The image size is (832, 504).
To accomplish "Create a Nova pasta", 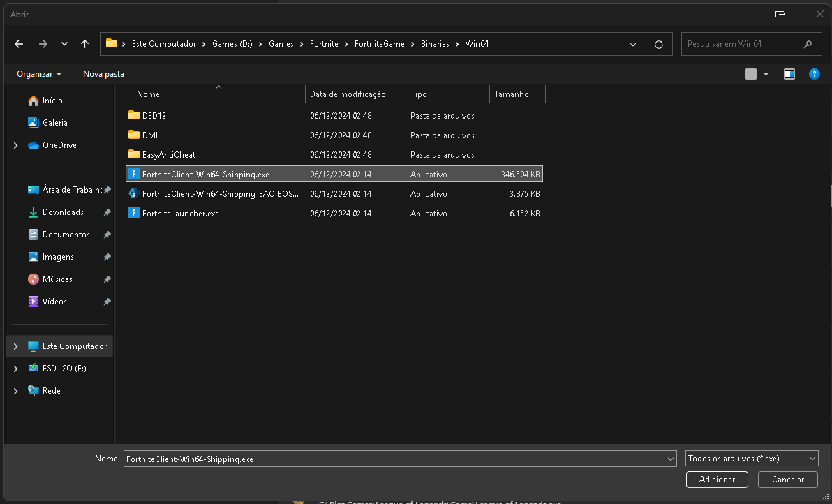I will tap(103, 74).
